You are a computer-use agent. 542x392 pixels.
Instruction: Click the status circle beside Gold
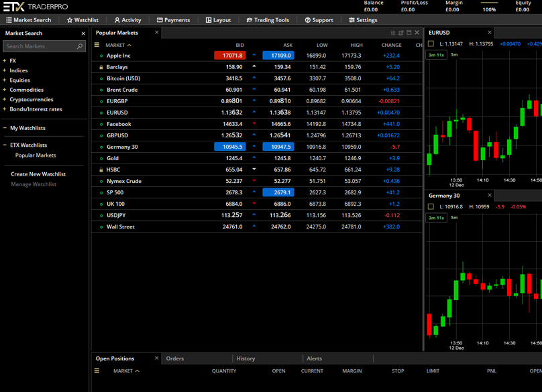tap(101, 159)
